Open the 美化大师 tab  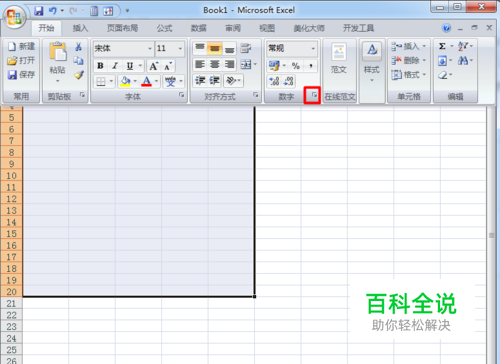(309, 28)
